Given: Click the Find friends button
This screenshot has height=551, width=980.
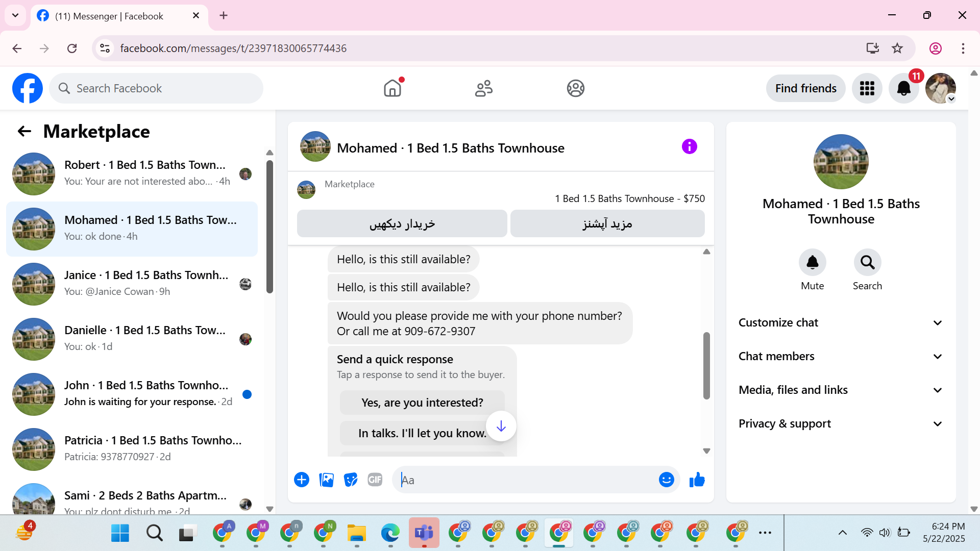Looking at the screenshot, I should (806, 88).
